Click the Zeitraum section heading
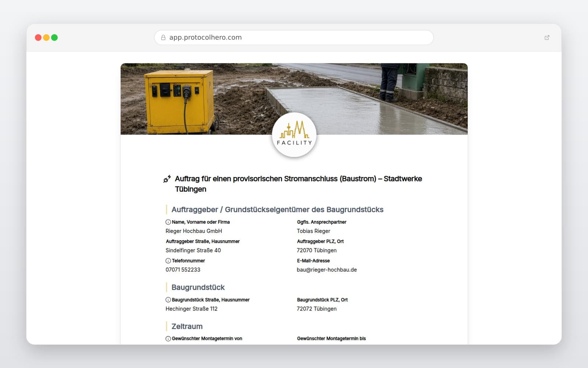 click(187, 326)
